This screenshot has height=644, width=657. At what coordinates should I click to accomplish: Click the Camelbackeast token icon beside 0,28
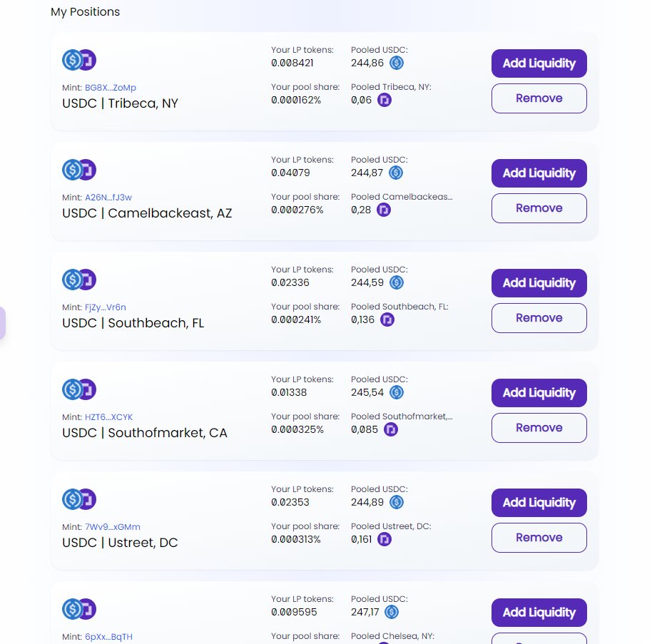coord(383,210)
